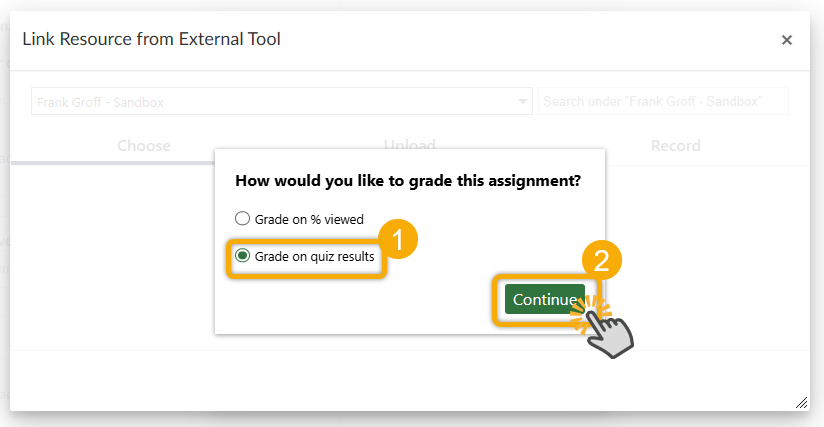This screenshot has height=427, width=824.
Task: Click the grading question heading text
Action: [x=408, y=181]
